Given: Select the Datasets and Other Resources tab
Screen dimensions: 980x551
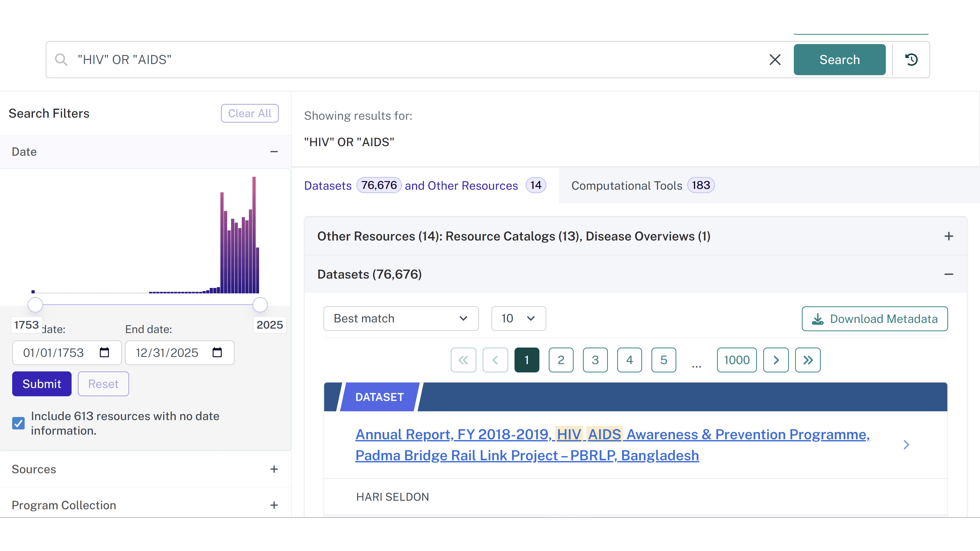Looking at the screenshot, I should coord(425,186).
